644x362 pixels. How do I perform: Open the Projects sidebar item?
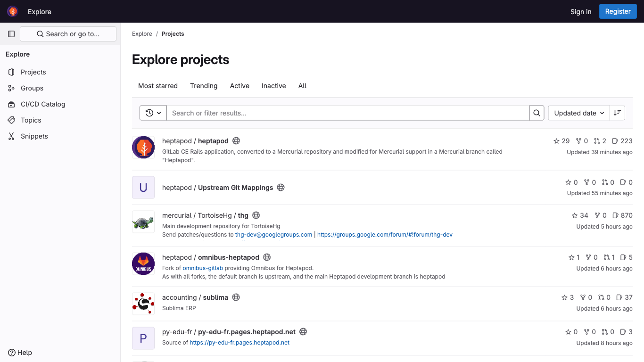[x=60, y=72]
